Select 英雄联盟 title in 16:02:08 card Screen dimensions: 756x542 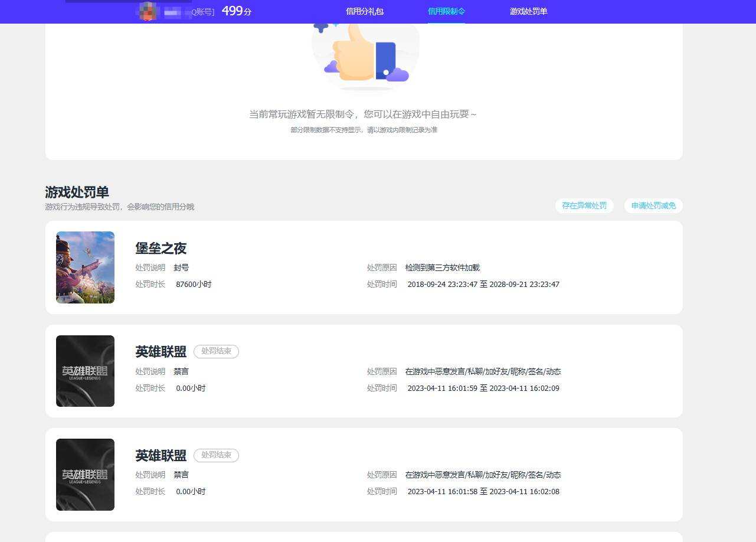coord(161,455)
